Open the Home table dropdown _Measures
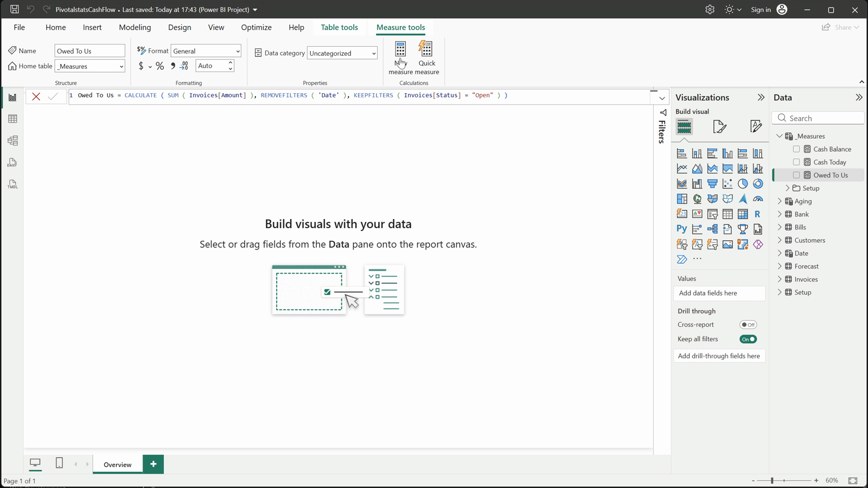Viewport: 868px width, 488px height. tap(90, 66)
